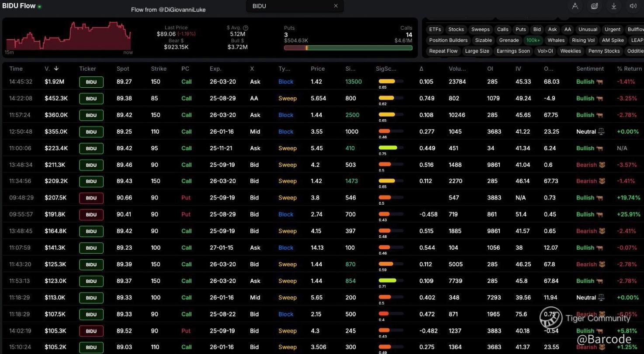The width and height of the screenshot is (644, 354).
Task: Toggle the Vol>OI filter chip
Action: coord(545,51)
